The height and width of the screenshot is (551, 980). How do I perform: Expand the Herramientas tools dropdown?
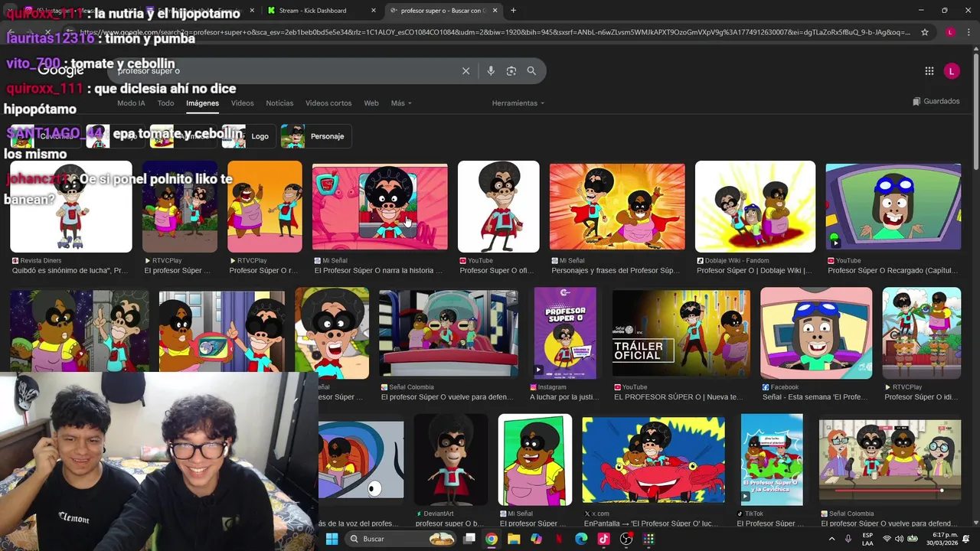pos(518,103)
